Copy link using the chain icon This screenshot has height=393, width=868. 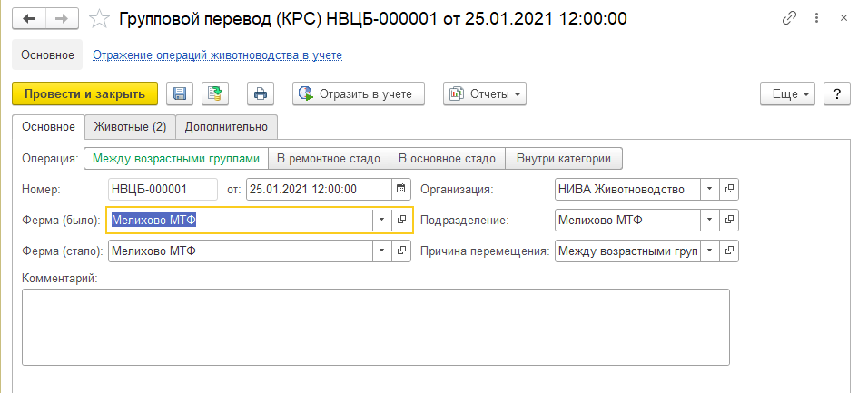point(790,19)
